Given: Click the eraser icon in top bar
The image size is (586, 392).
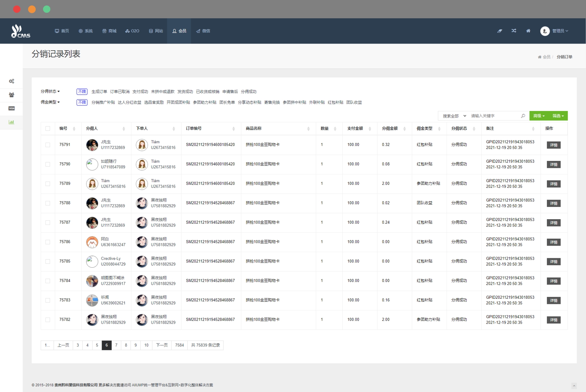Looking at the screenshot, I should coord(500,31).
